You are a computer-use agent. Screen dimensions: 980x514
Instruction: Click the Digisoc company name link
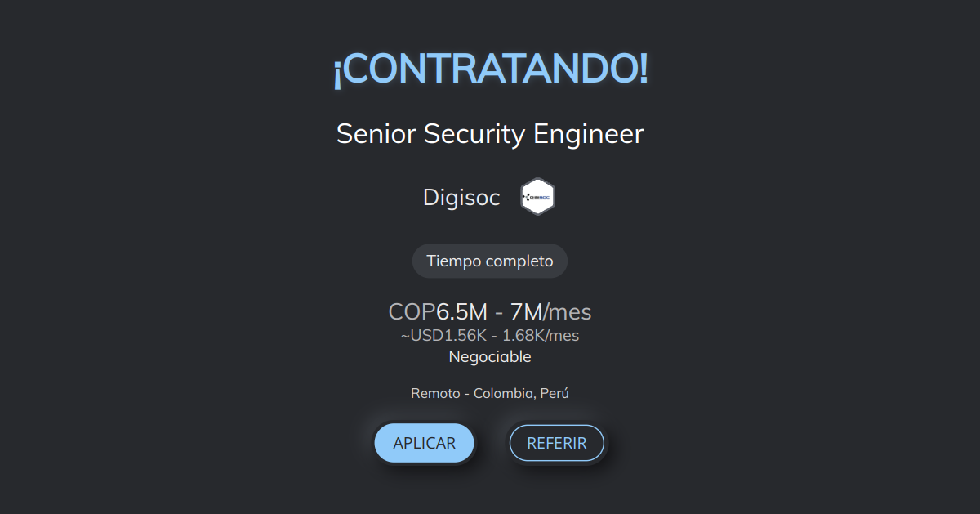(x=461, y=196)
